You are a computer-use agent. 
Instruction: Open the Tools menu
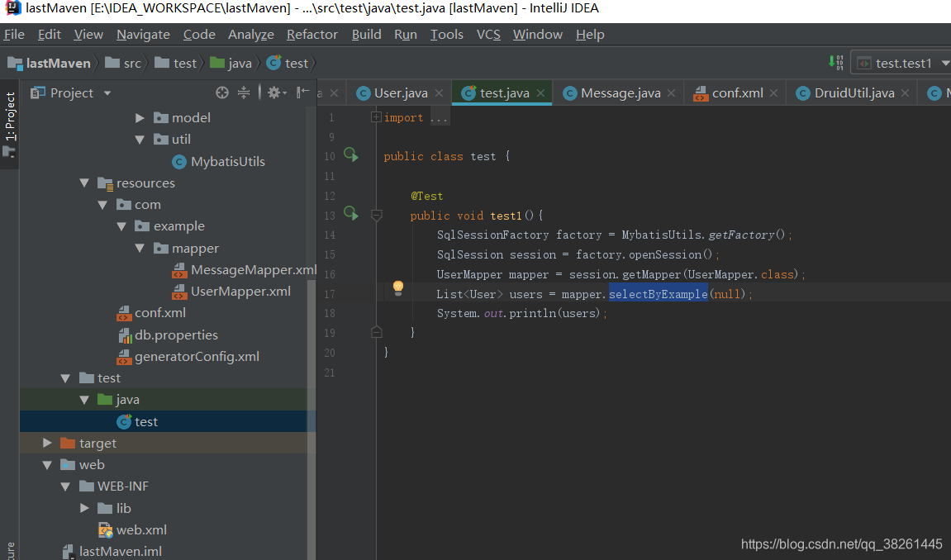446,35
